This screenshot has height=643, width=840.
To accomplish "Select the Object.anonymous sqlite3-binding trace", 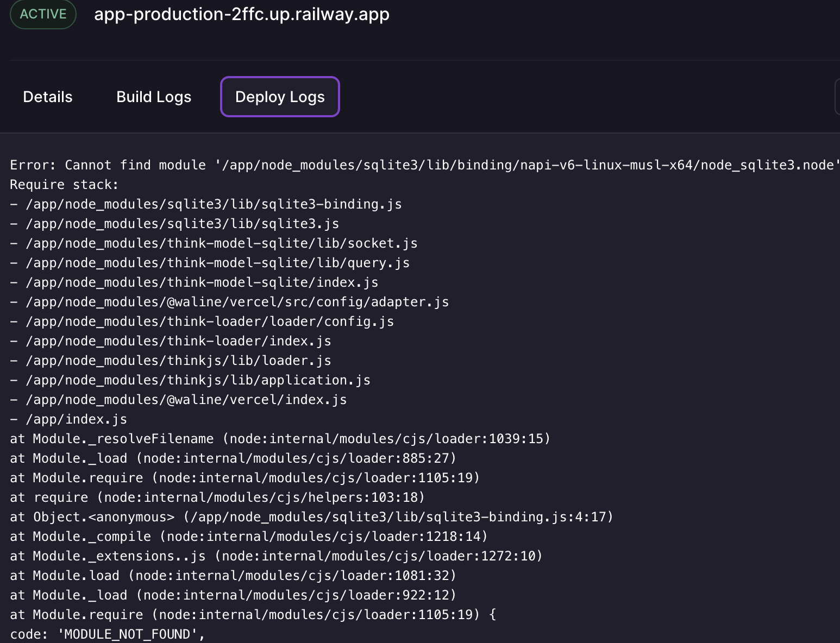I will coord(311,516).
